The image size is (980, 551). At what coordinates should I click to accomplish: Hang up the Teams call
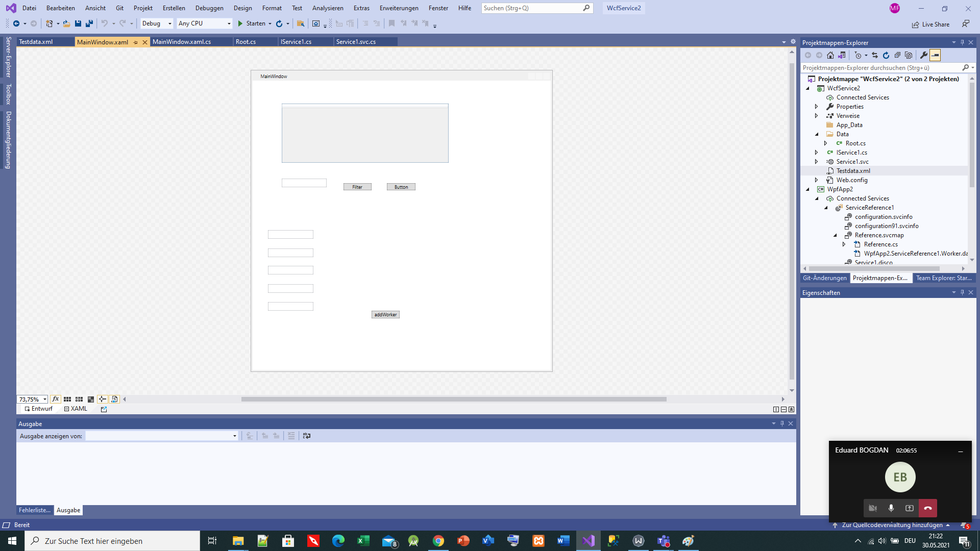(x=928, y=508)
